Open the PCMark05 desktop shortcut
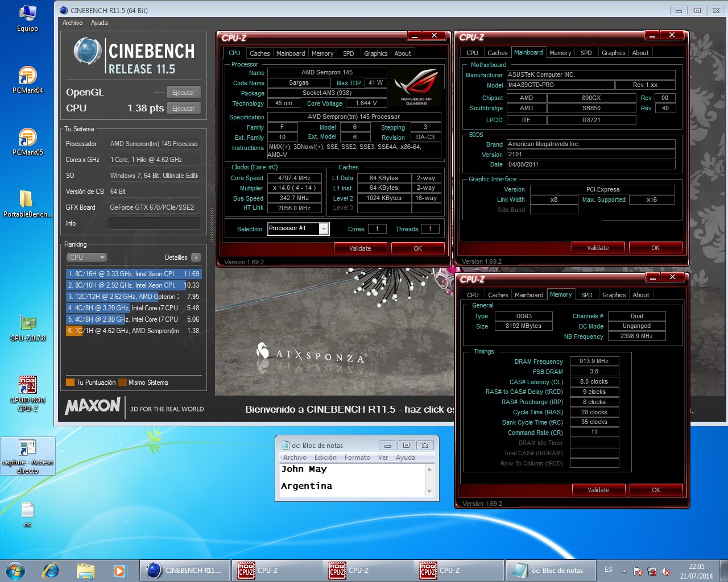Image resolution: width=728 pixels, height=582 pixels. click(27, 142)
